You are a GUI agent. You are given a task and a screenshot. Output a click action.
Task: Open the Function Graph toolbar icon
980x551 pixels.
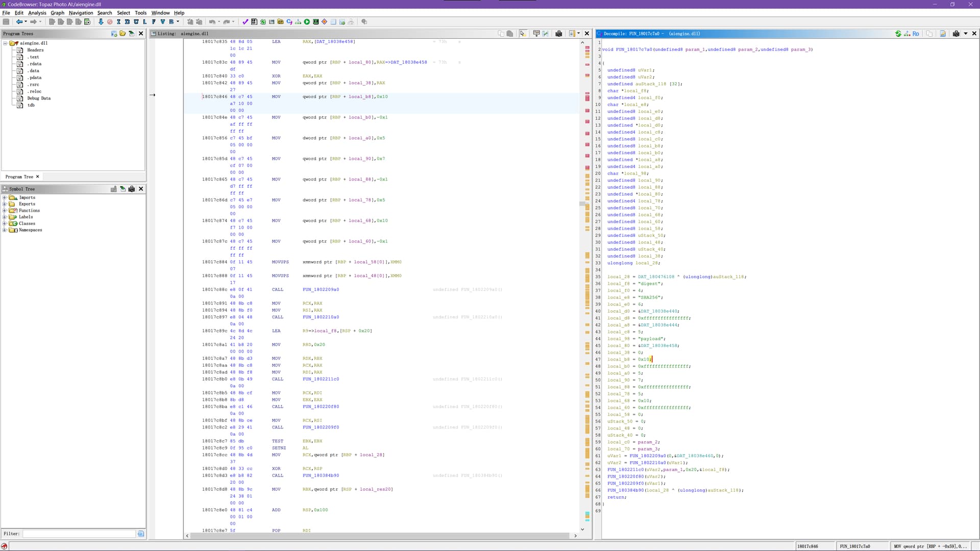298,22
